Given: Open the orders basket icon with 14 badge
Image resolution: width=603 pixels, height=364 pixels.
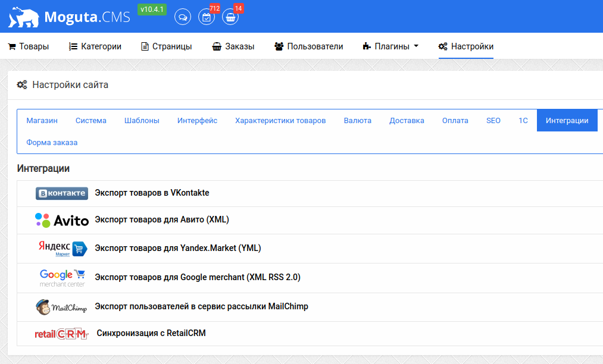Looking at the screenshot, I should (x=230, y=17).
